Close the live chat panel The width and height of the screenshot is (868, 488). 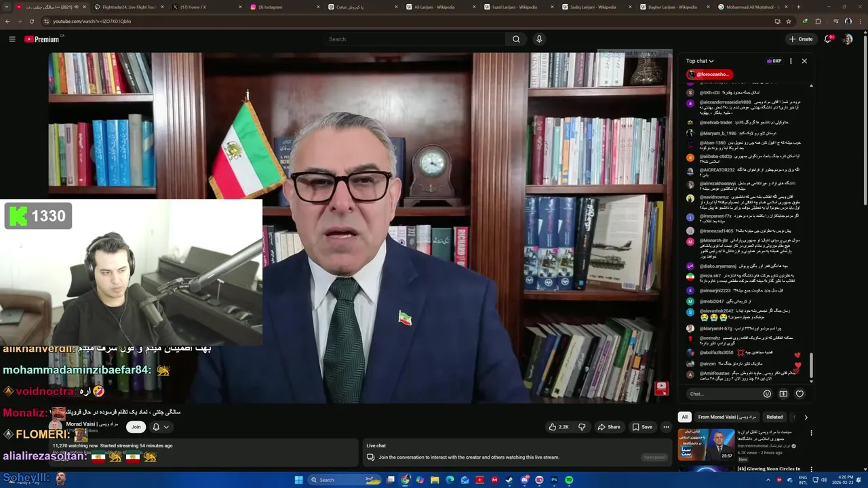coord(804,61)
